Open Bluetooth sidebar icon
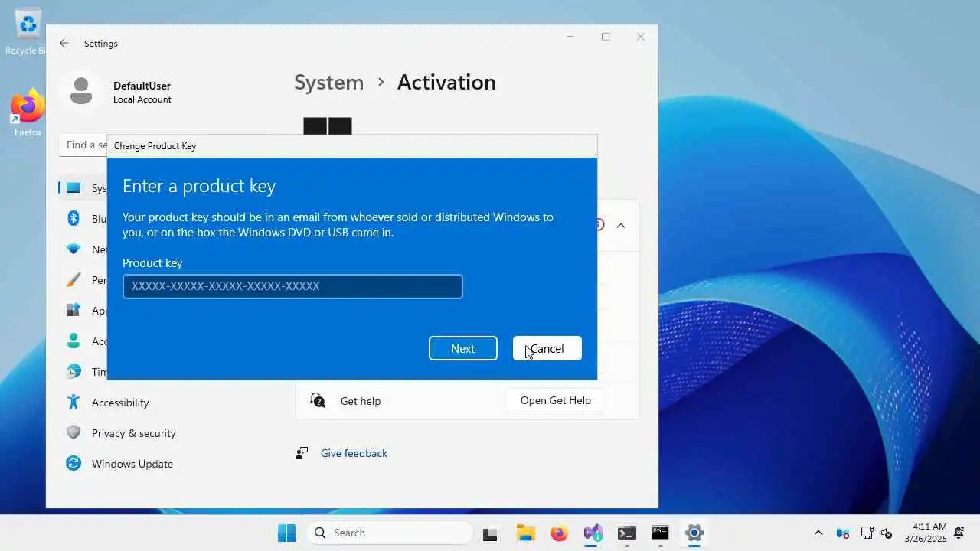 click(x=73, y=219)
